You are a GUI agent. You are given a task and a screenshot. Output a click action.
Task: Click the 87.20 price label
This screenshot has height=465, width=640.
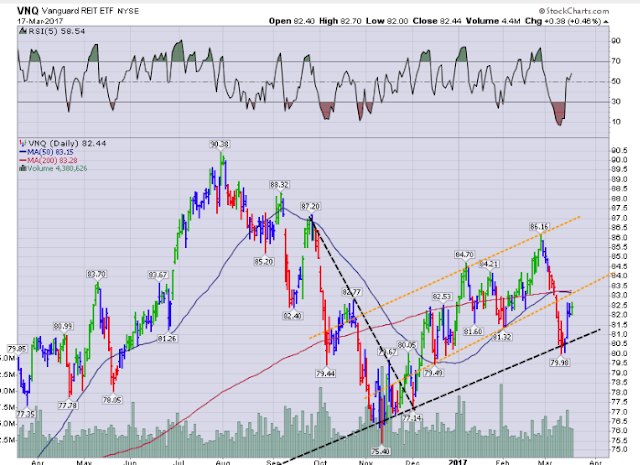(x=311, y=207)
